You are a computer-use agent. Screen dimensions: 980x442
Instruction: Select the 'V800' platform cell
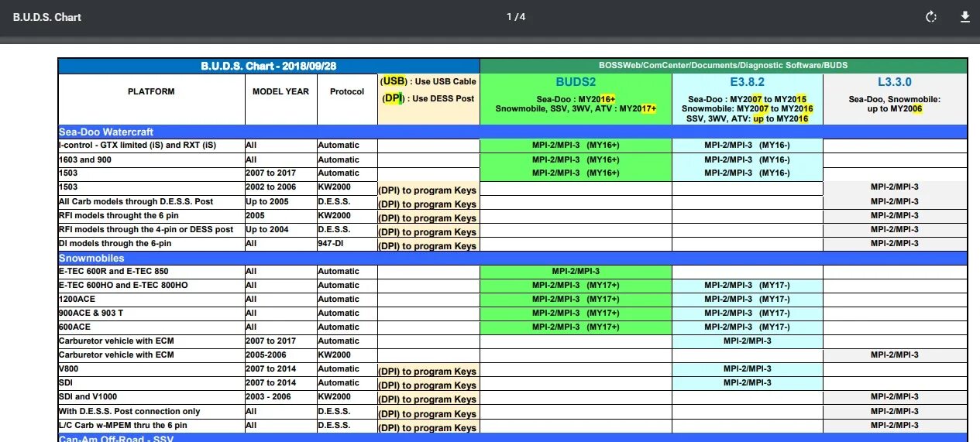[152, 369]
